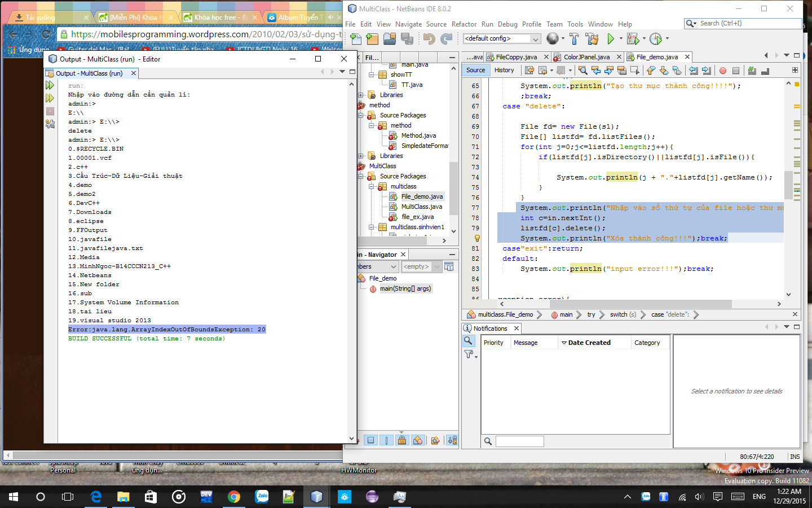
Task: Collapse the method package tree node
Action: pos(372,125)
